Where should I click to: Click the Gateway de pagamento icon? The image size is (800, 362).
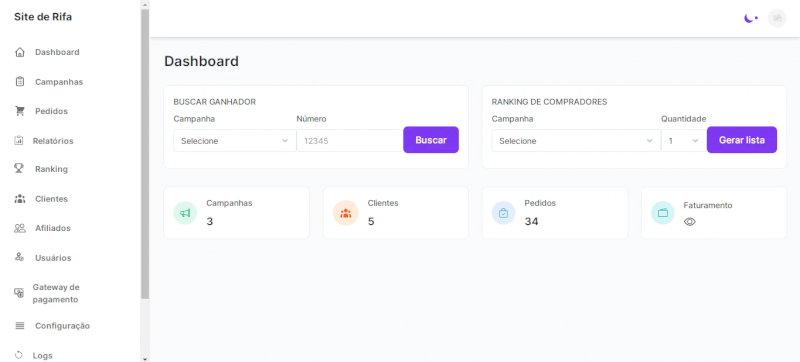tap(19, 293)
